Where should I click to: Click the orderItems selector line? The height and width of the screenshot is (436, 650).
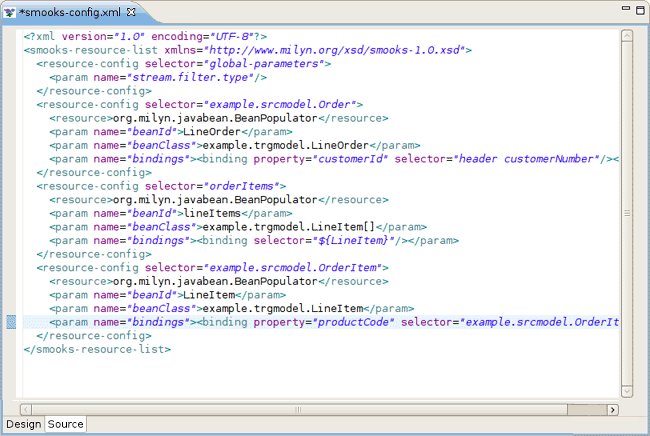(x=161, y=186)
